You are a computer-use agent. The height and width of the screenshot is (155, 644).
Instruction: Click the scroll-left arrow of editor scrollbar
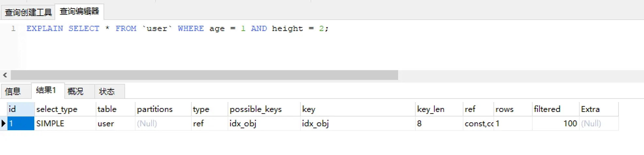pos(5,75)
